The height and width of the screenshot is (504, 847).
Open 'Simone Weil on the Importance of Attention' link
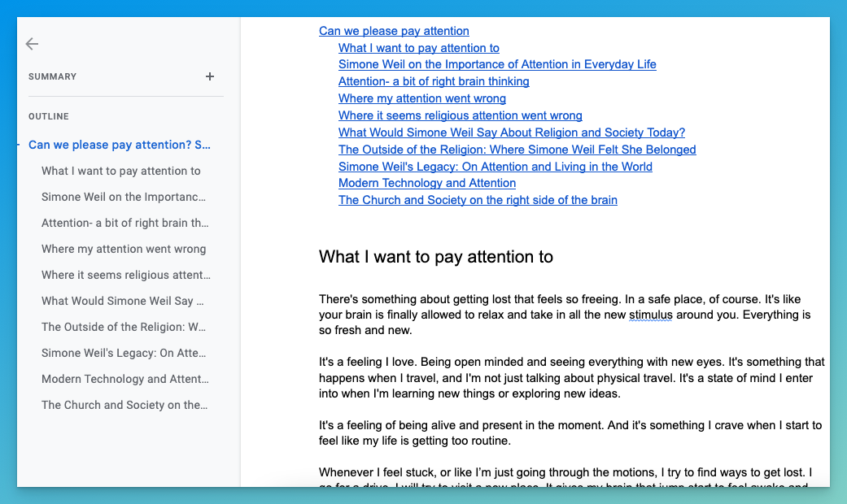[x=497, y=64]
